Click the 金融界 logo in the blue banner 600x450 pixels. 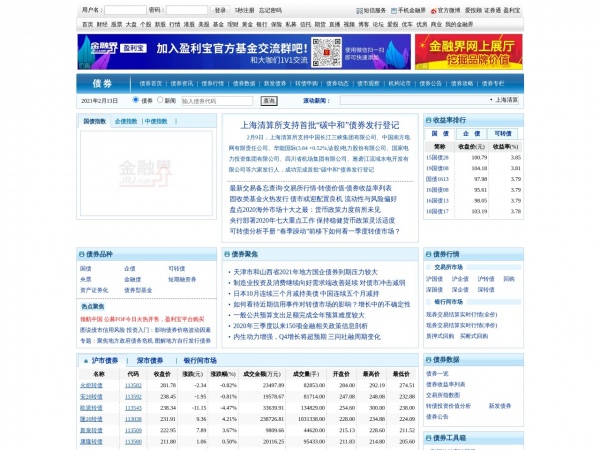104,48
